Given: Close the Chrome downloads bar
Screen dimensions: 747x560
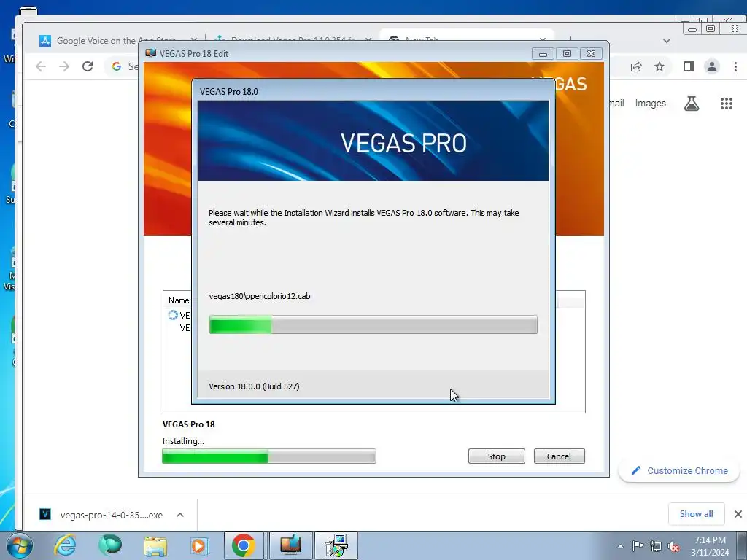Looking at the screenshot, I should pos(738,514).
